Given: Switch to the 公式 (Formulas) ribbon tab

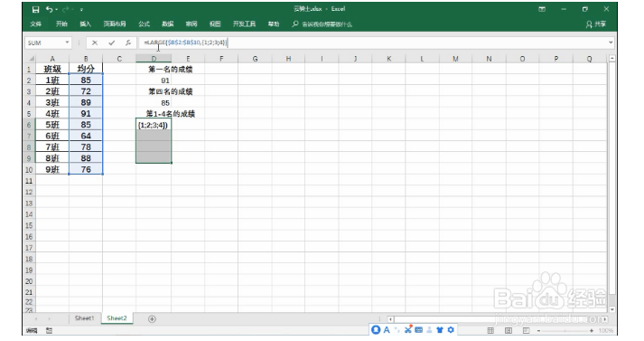Looking at the screenshot, I should (x=145, y=24).
